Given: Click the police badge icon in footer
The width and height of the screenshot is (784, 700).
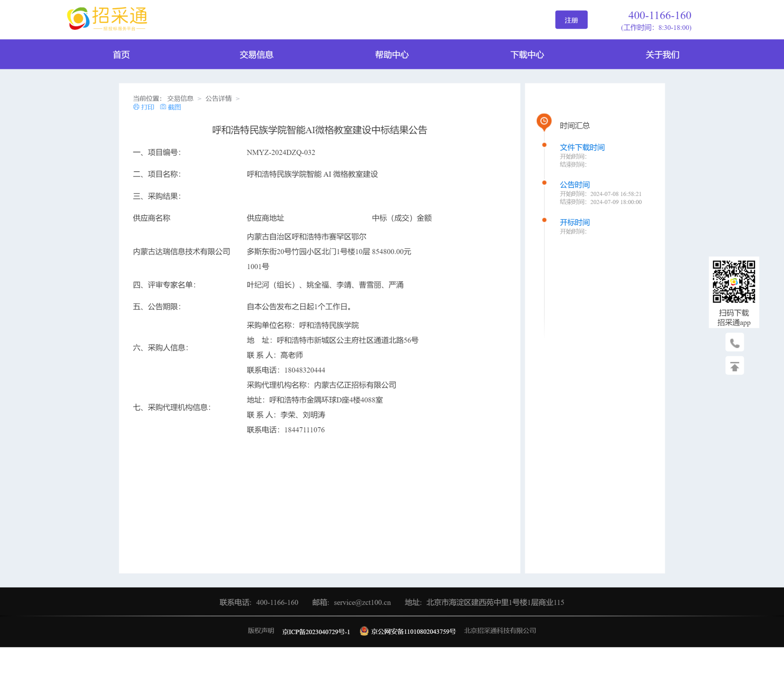Looking at the screenshot, I should click(364, 631).
